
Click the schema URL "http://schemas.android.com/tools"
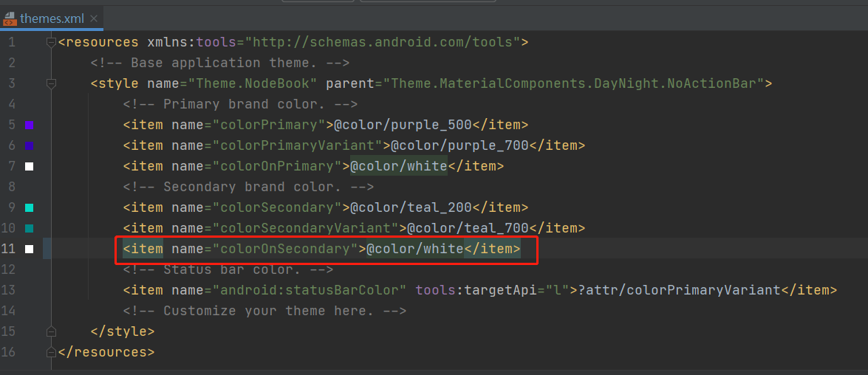383,42
